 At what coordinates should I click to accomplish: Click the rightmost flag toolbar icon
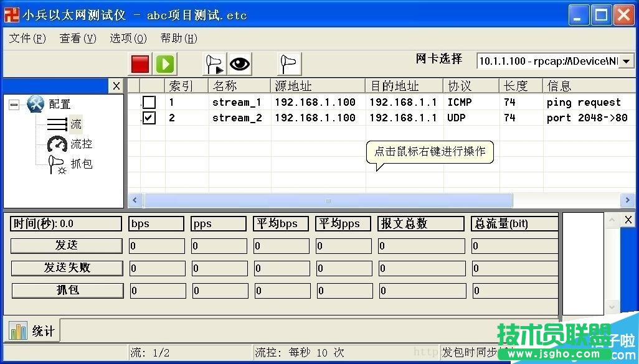click(x=288, y=63)
